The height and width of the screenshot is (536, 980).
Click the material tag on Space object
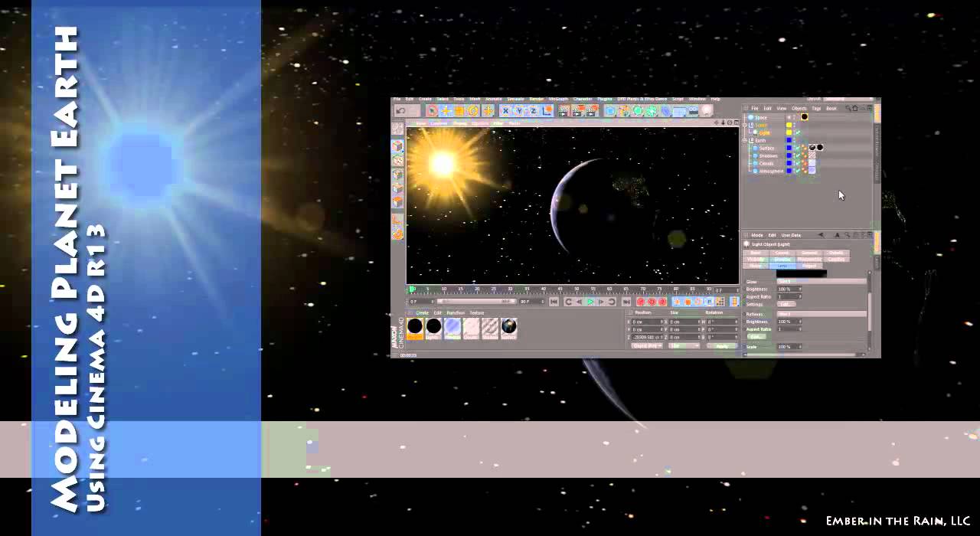[805, 116]
